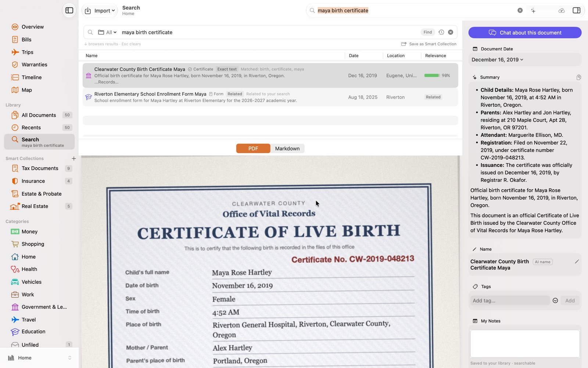Open the Home library switcher
The height and width of the screenshot is (368, 588).
(x=40, y=358)
